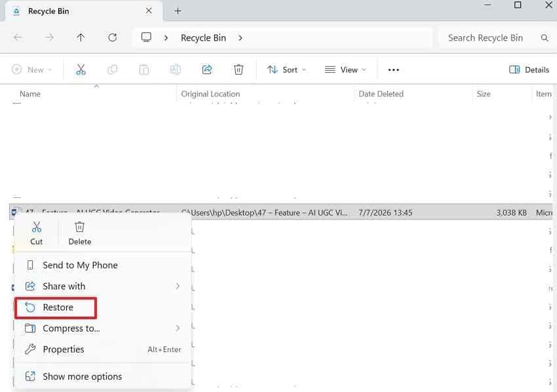This screenshot has height=392, width=557.
Task: Close the Recycle Bin tab
Action: 149,11
